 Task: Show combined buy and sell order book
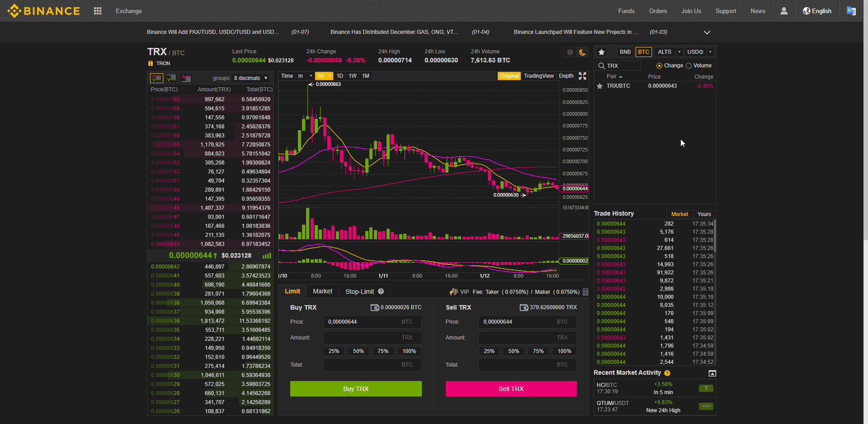(x=156, y=78)
